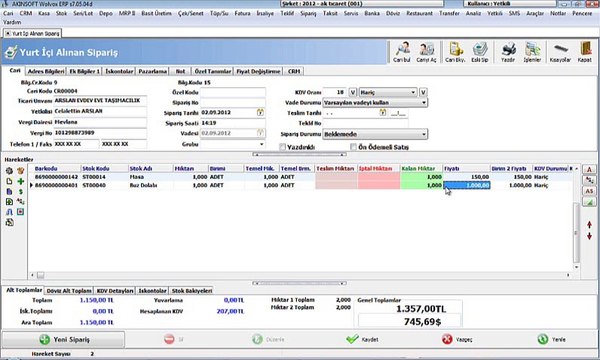Click the Yeni Sipariş button

(x=64, y=339)
